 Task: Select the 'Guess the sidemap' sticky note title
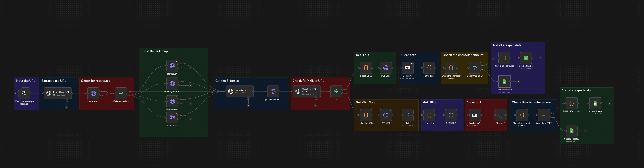pyautogui.click(x=154, y=51)
